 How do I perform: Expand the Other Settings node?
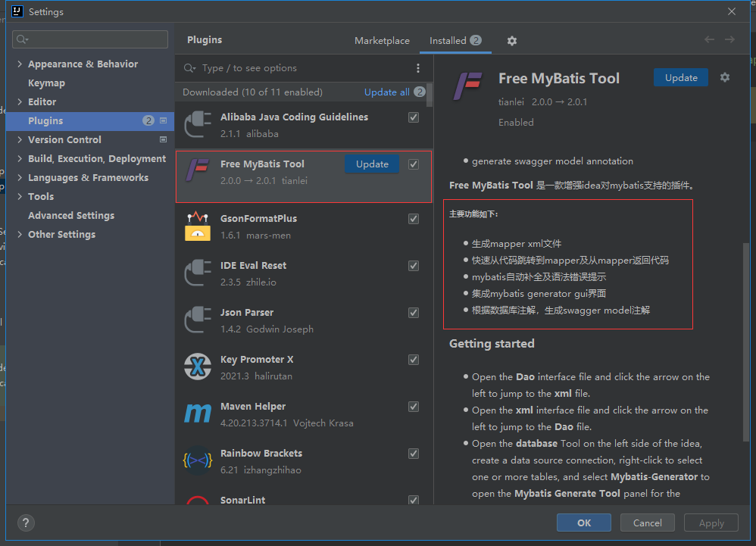coord(19,234)
